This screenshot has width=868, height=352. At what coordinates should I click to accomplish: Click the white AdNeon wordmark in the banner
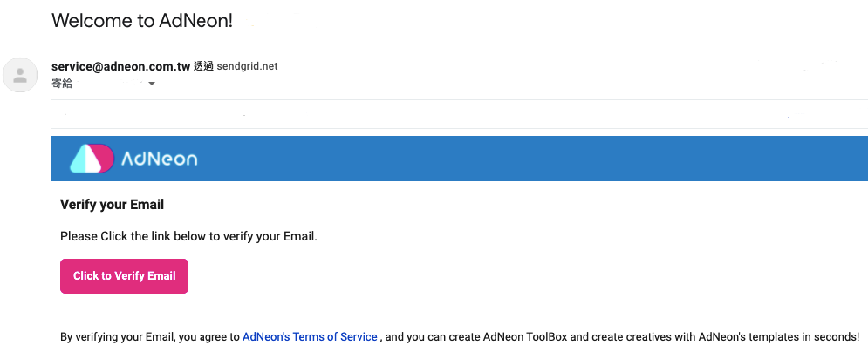pyautogui.click(x=159, y=159)
